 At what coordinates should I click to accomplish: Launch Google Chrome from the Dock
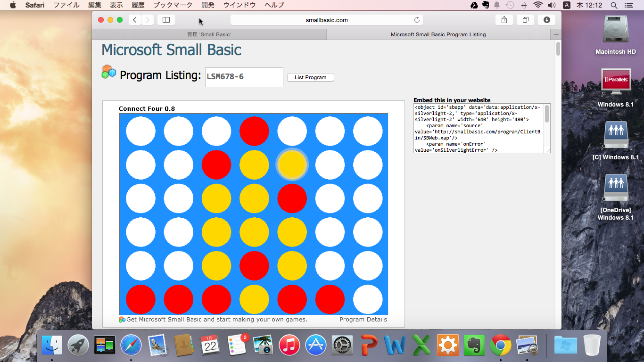[501, 346]
